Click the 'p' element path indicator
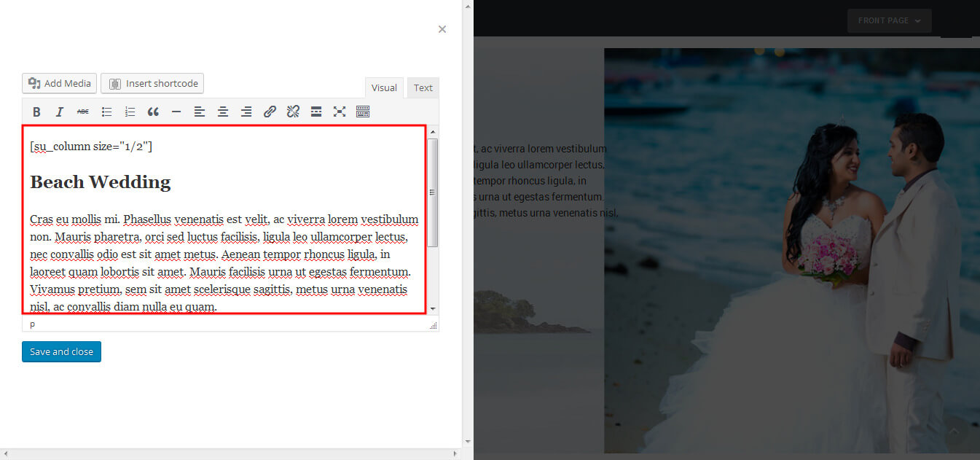 [32, 324]
